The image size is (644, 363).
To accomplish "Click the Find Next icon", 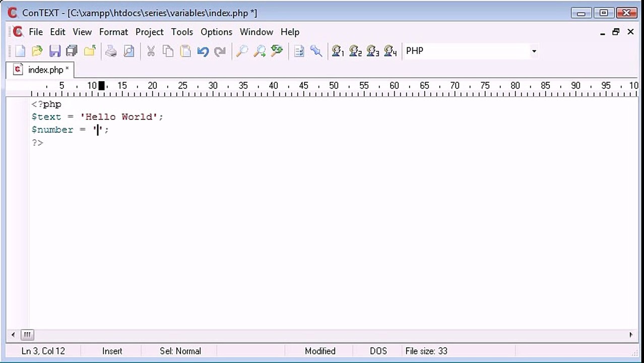I will pyautogui.click(x=260, y=51).
